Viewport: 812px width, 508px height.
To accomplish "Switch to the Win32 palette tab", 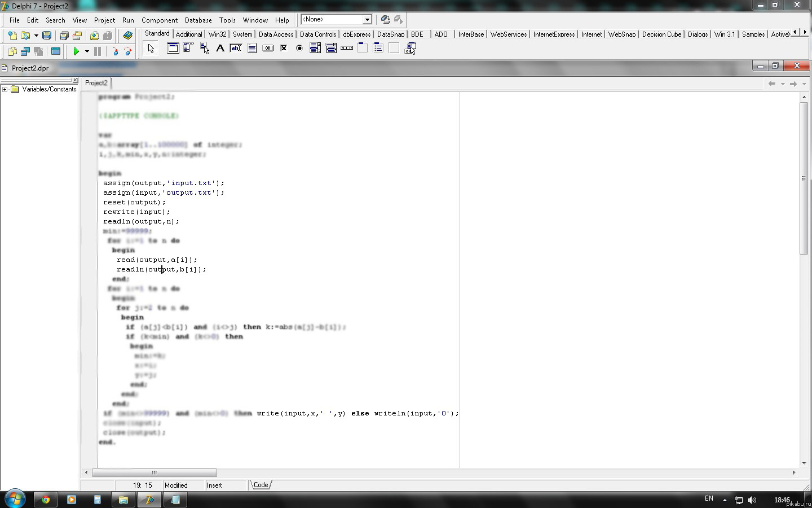I will [217, 34].
